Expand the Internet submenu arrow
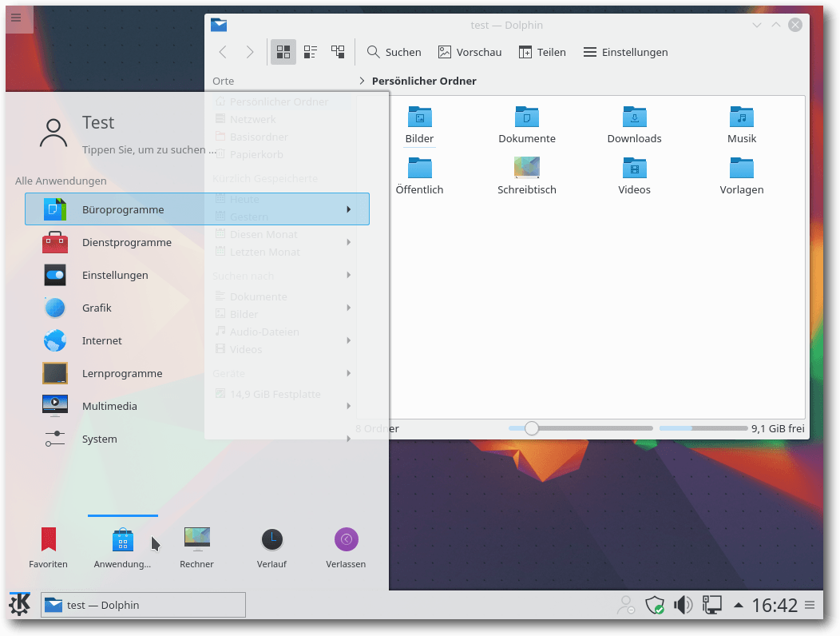 pyautogui.click(x=349, y=340)
